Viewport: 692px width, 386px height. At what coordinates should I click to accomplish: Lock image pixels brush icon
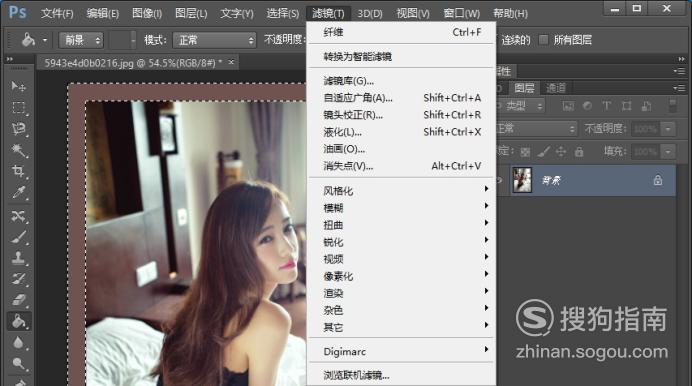(x=543, y=152)
